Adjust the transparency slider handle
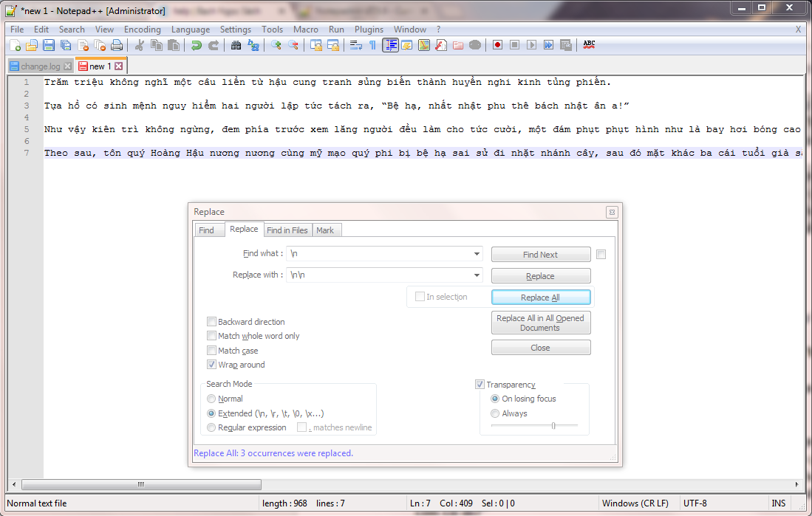 coord(553,425)
